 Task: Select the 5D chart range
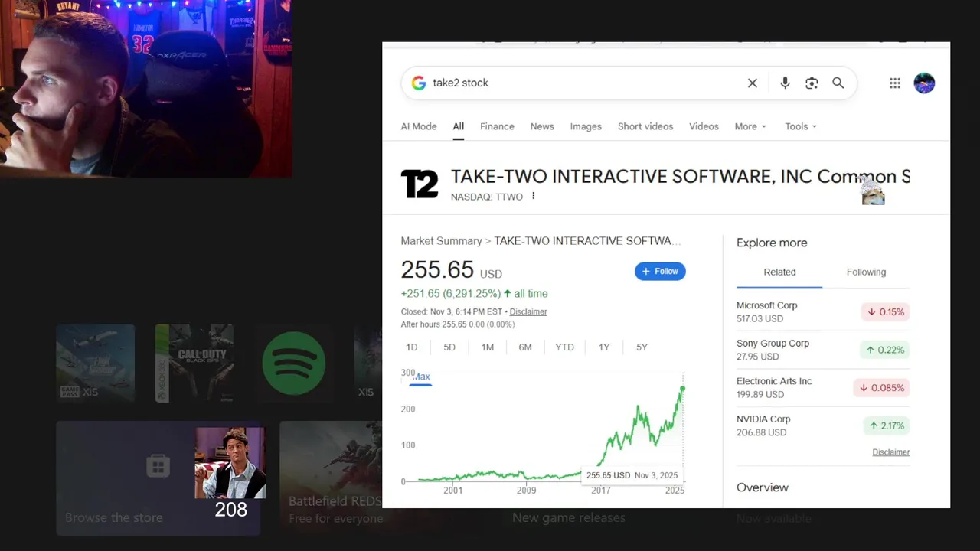[449, 347]
